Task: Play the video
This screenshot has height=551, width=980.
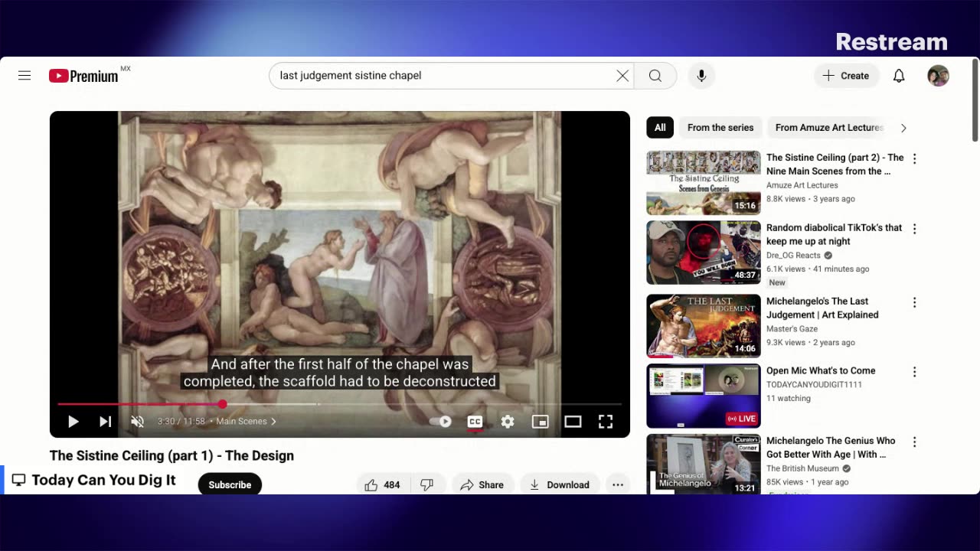Action: pos(73,422)
